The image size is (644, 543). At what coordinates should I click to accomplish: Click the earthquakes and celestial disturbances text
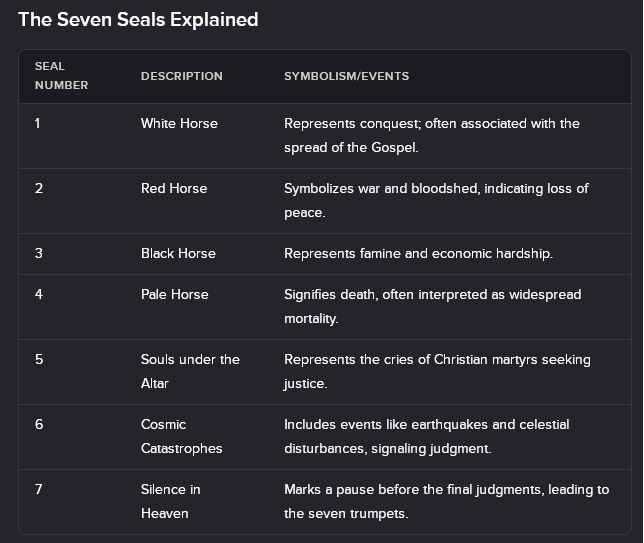pos(427,436)
